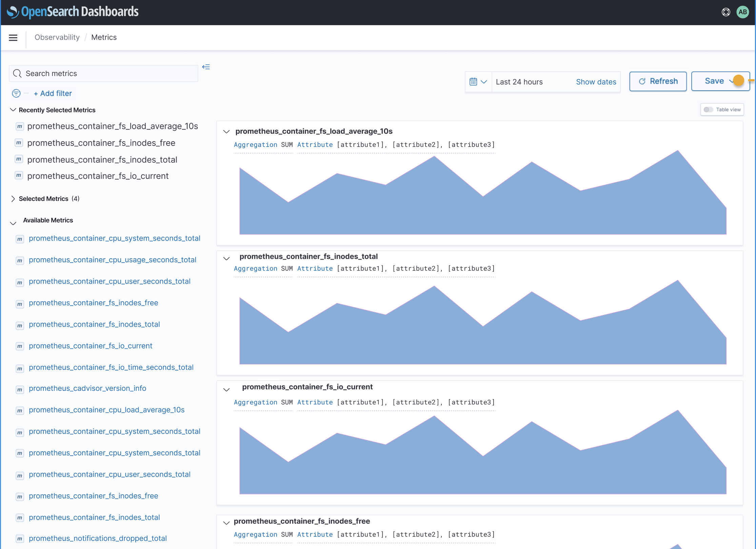
Task: Click the Refresh button
Action: pos(658,81)
